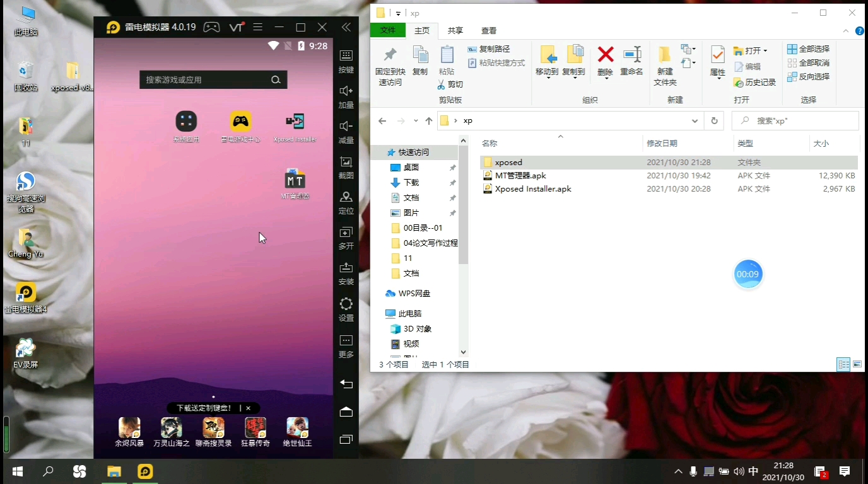The height and width of the screenshot is (484, 868).
Task: Expand the 移动到 dropdown
Action: (x=547, y=78)
